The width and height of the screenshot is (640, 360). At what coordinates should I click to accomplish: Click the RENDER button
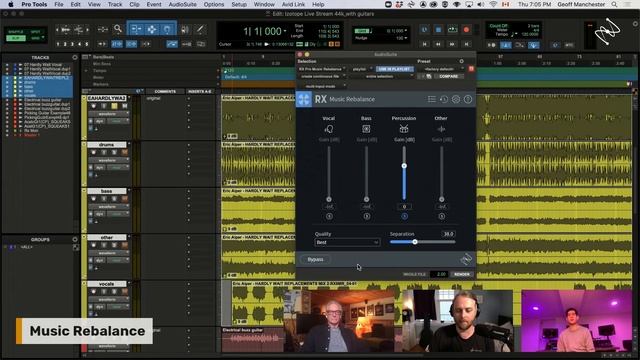point(462,274)
